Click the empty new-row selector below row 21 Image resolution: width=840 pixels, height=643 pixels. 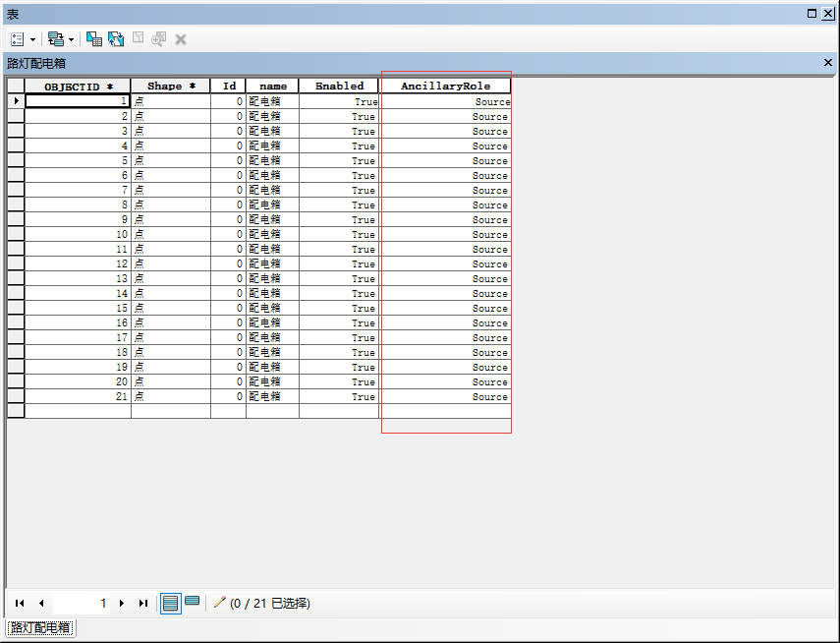coord(16,410)
